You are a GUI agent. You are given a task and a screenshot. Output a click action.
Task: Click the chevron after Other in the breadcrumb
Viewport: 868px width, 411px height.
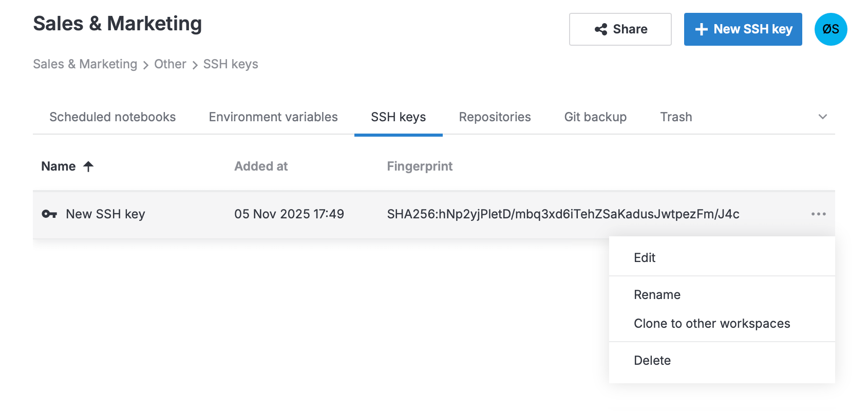pyautogui.click(x=195, y=65)
